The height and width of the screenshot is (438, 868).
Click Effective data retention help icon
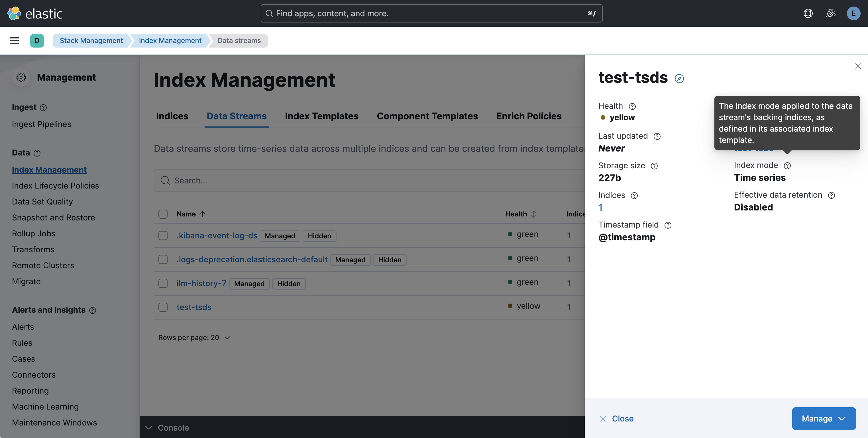[831, 195]
